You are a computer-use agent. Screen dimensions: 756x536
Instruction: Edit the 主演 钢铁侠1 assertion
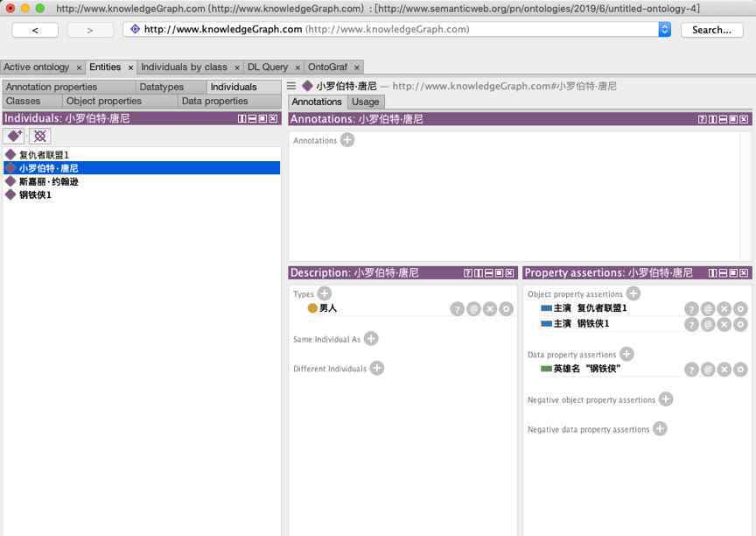pyautogui.click(x=740, y=325)
